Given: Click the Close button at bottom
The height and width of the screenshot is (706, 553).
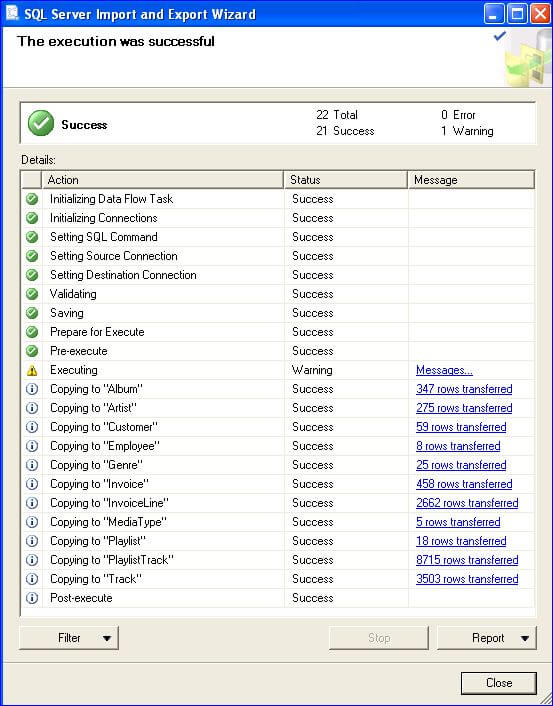Looking at the screenshot, I should tap(499, 683).
